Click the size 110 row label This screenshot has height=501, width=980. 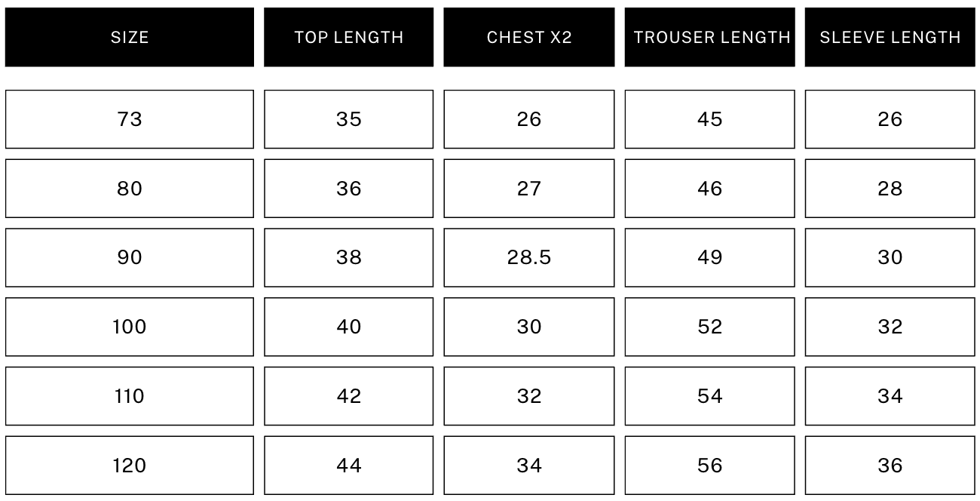tap(130, 396)
